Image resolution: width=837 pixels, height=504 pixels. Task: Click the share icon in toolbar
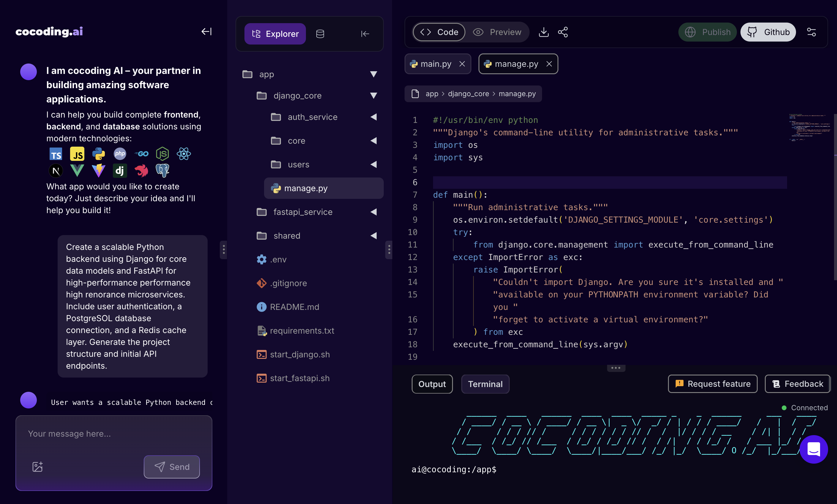point(563,32)
